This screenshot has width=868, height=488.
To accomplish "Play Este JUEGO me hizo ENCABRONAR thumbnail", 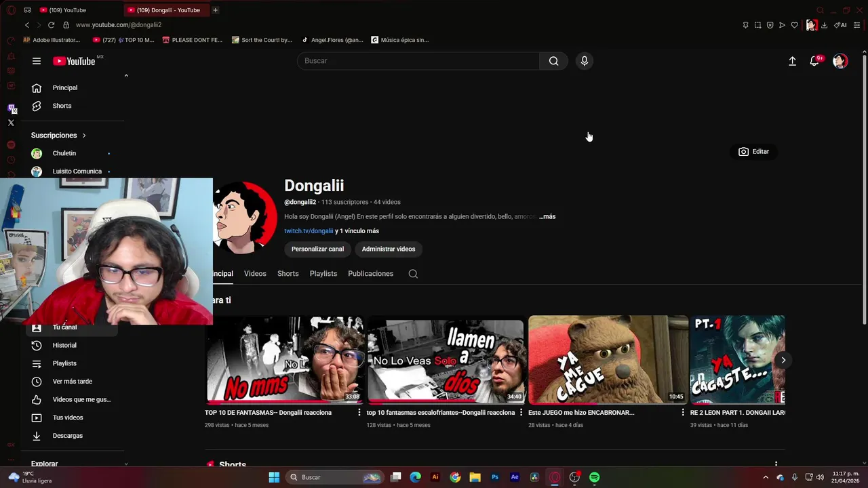I will click(608, 360).
